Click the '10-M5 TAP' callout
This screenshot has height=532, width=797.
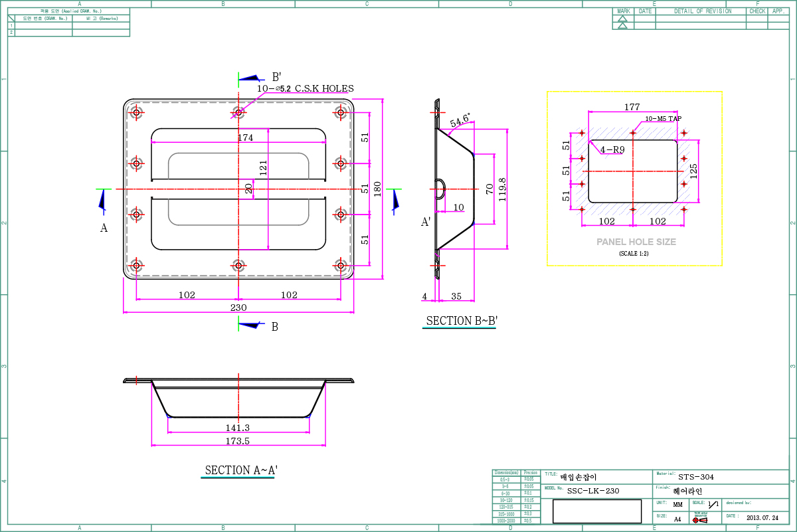[x=664, y=118]
